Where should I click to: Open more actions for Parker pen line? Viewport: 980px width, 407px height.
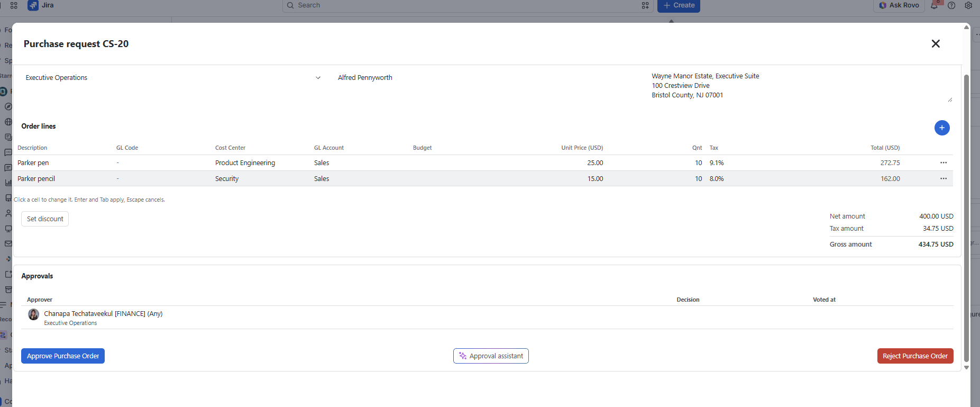pyautogui.click(x=944, y=162)
